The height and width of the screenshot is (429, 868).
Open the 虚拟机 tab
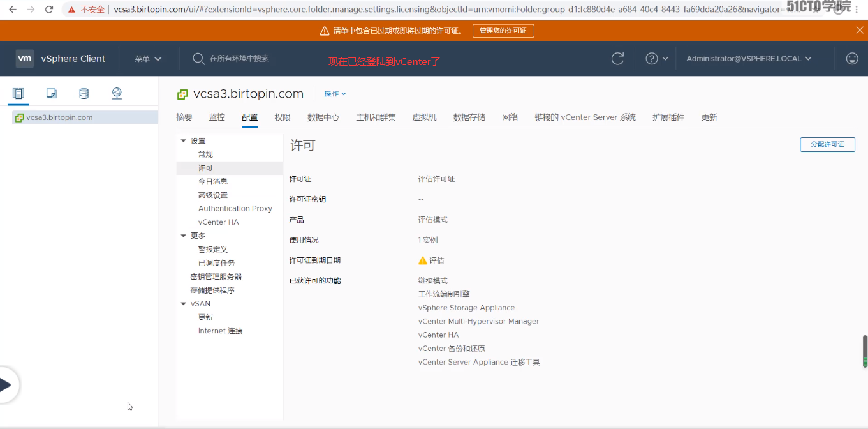(425, 117)
